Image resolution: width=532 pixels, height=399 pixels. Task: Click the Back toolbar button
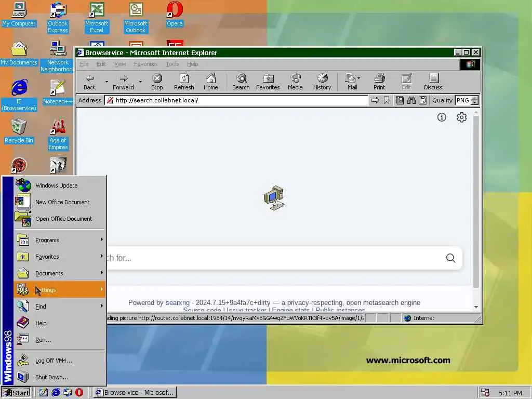click(89, 82)
